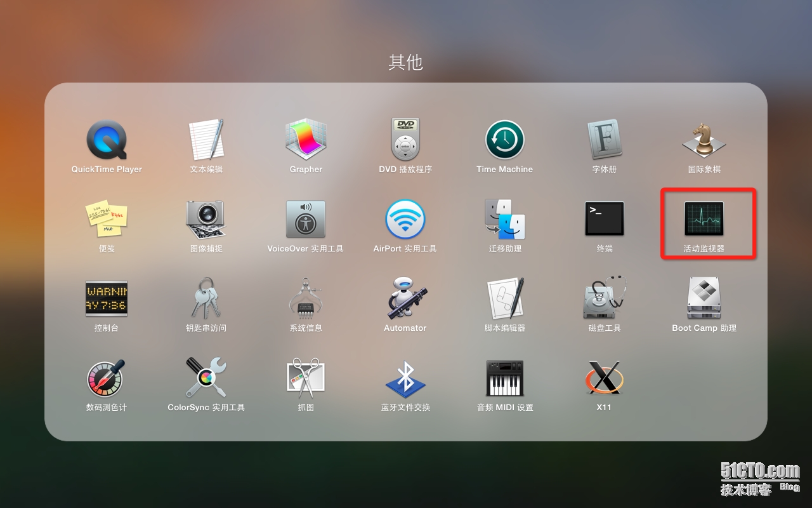
Task: Launch DVD 播放程序
Action: coord(405,140)
